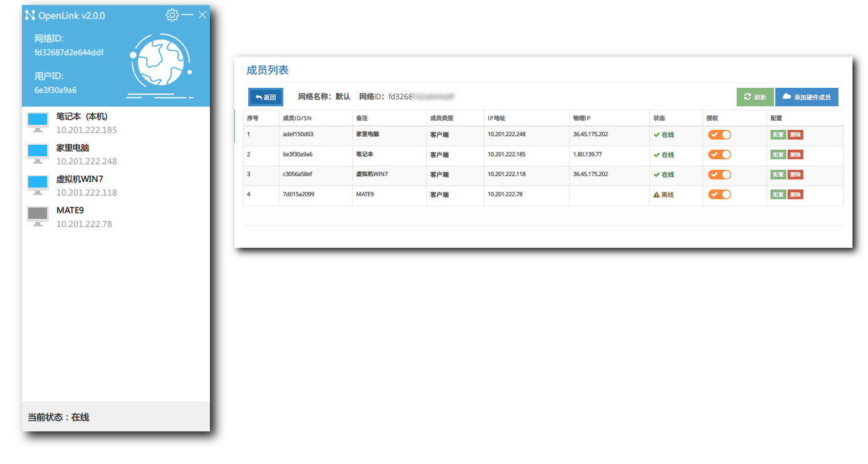
Task: Toggle authorization for 虚拟机WIN7 member
Action: click(719, 174)
